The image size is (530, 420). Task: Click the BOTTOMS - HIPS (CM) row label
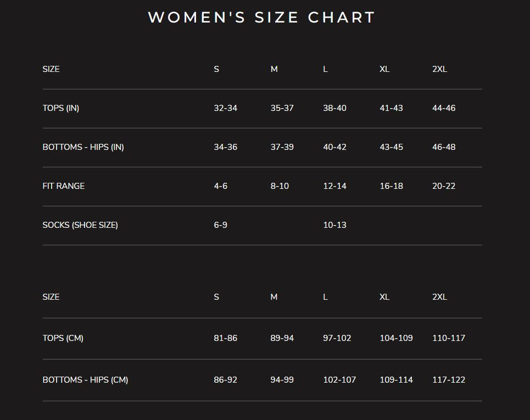pos(85,380)
